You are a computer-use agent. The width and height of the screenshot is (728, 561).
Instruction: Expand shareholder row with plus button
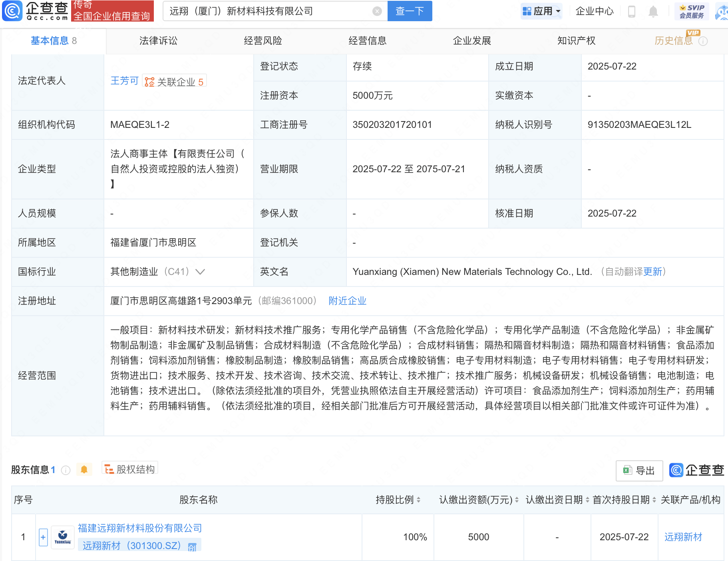43,537
